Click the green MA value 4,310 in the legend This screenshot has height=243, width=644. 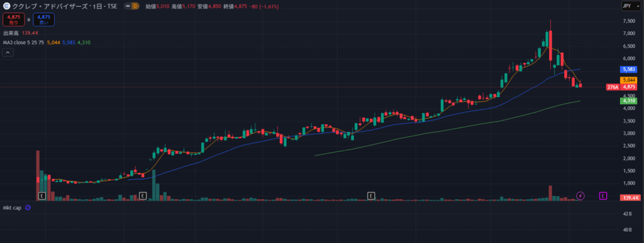[x=84, y=42]
